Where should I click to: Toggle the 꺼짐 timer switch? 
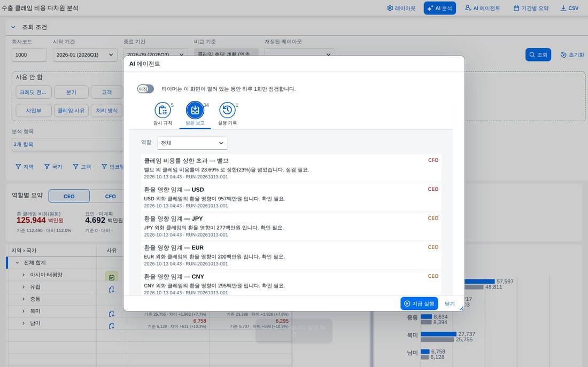145,89
